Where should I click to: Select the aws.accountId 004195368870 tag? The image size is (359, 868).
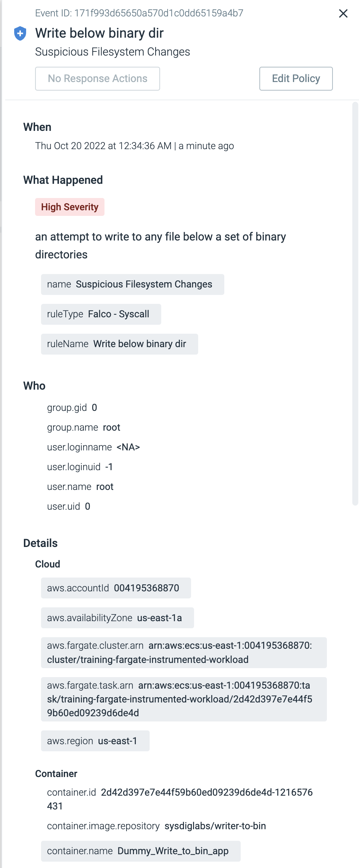click(116, 588)
